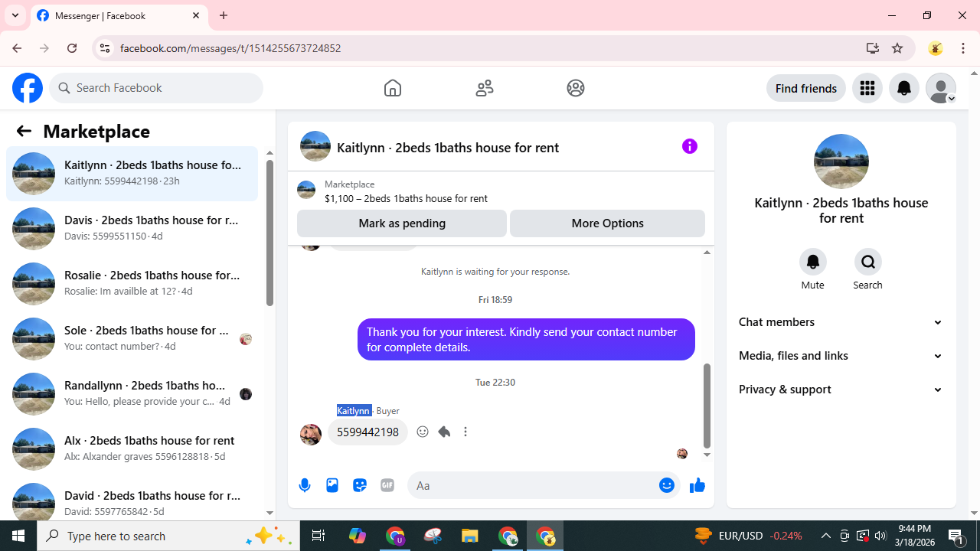Open a new browser tab

click(x=224, y=15)
